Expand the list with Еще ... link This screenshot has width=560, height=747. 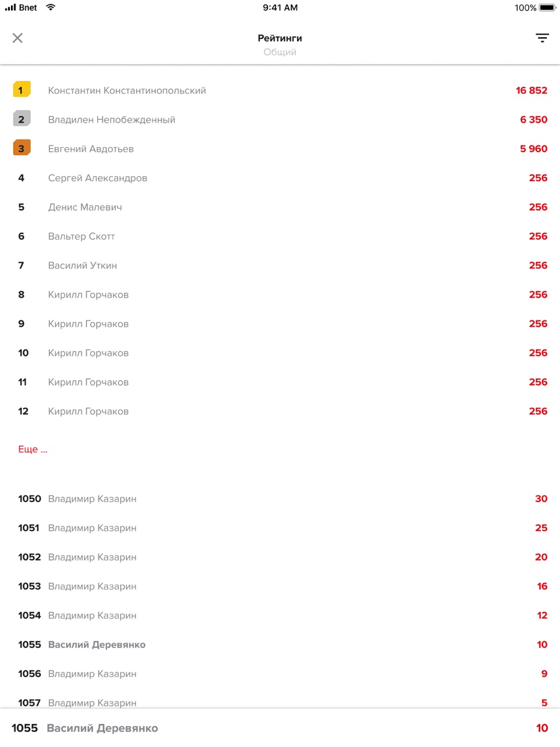(x=33, y=449)
